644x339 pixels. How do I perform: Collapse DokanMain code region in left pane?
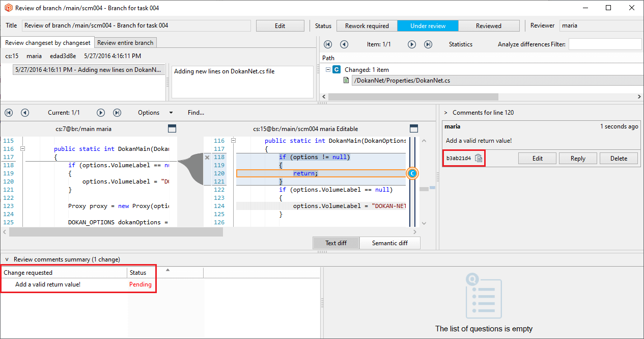click(x=22, y=149)
